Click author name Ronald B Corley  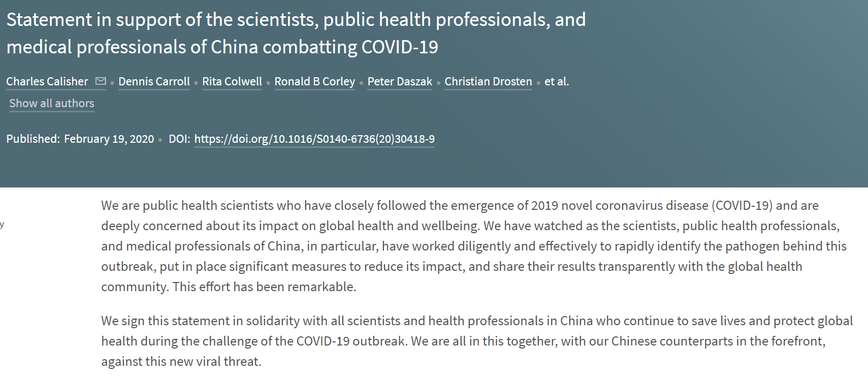click(x=315, y=81)
